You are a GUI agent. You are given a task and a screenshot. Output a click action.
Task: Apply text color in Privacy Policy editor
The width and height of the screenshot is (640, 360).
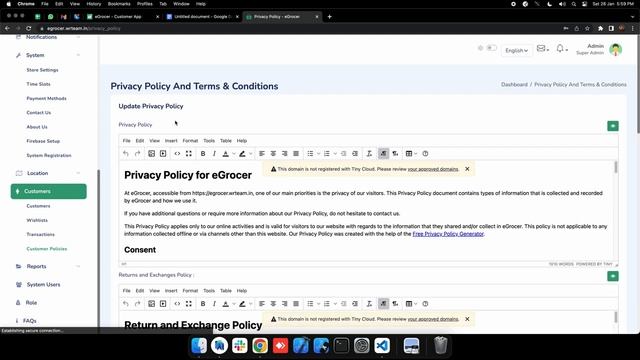(x=225, y=153)
